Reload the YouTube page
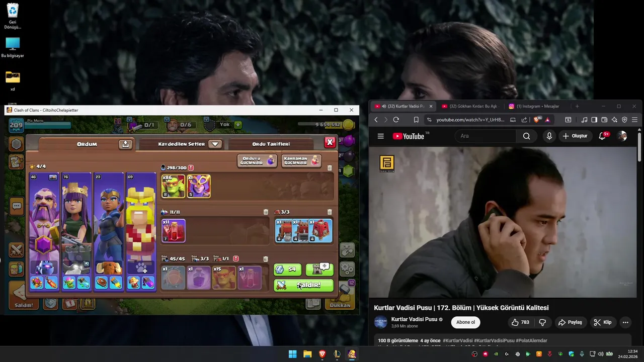Viewport: 644px width, 362px height. click(x=396, y=120)
